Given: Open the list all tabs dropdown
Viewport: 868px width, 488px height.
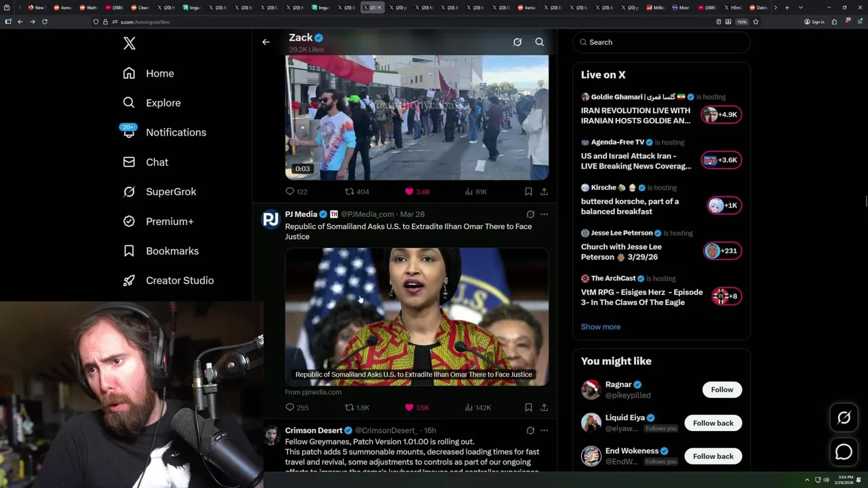Looking at the screenshot, I should (801, 7).
